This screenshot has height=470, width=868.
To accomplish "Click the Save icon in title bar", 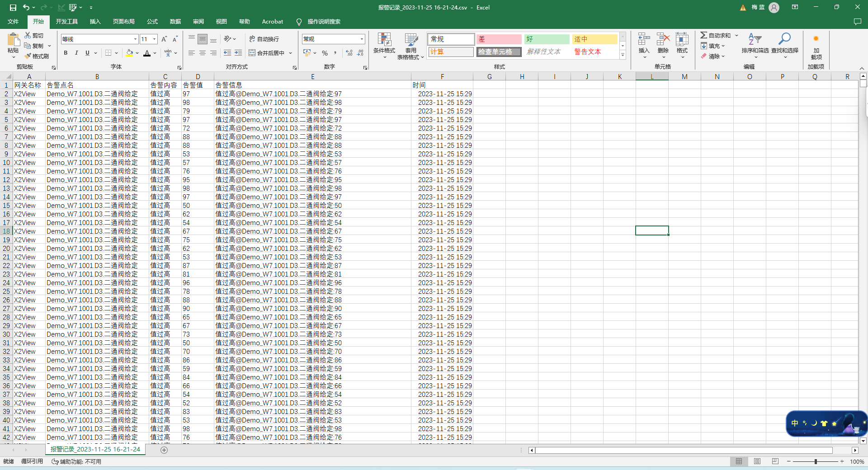I will (13, 7).
